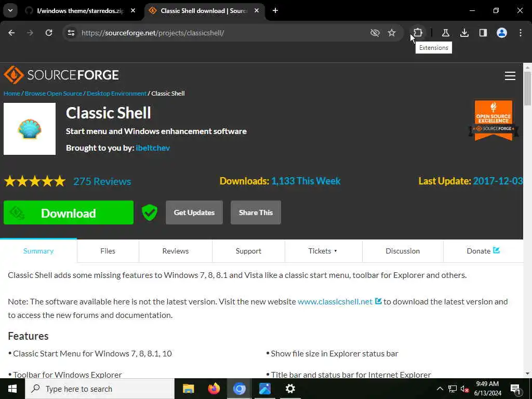Screen dimensions: 532x399
Task: Click the 2017-12-03 last update date
Action: [x=498, y=181]
